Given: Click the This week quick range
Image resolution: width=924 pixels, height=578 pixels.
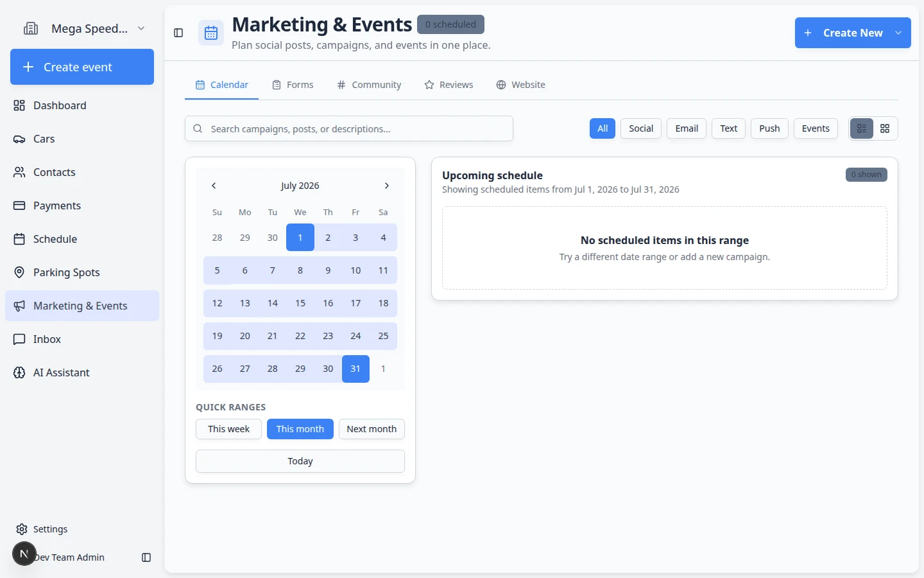Looking at the screenshot, I should [228, 429].
